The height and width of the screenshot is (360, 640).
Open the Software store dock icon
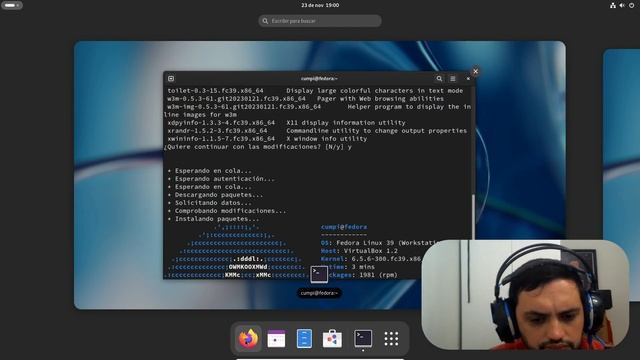(x=332, y=338)
